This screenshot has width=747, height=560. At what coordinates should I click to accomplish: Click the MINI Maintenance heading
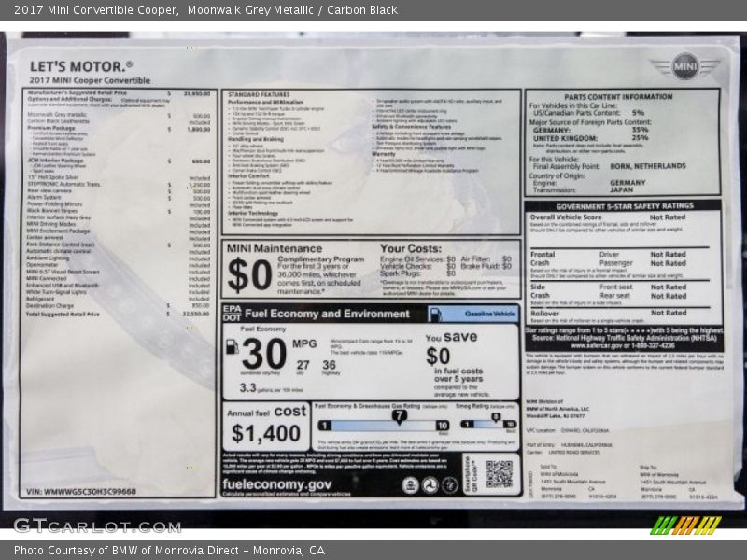coord(275,248)
